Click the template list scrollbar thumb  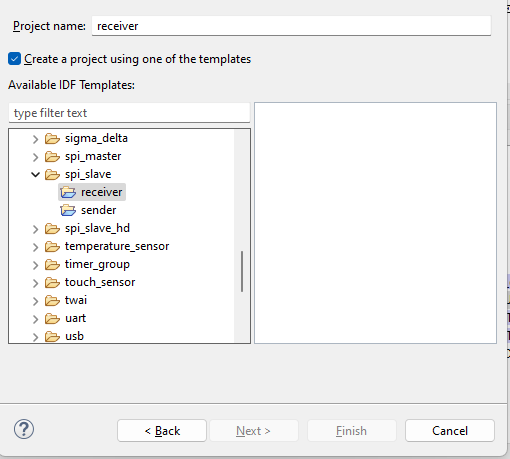[x=242, y=271]
